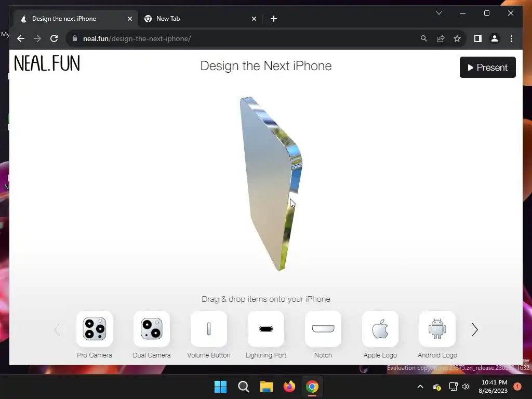Switch to the Design the next iPhone tab

pyautogui.click(x=76, y=19)
